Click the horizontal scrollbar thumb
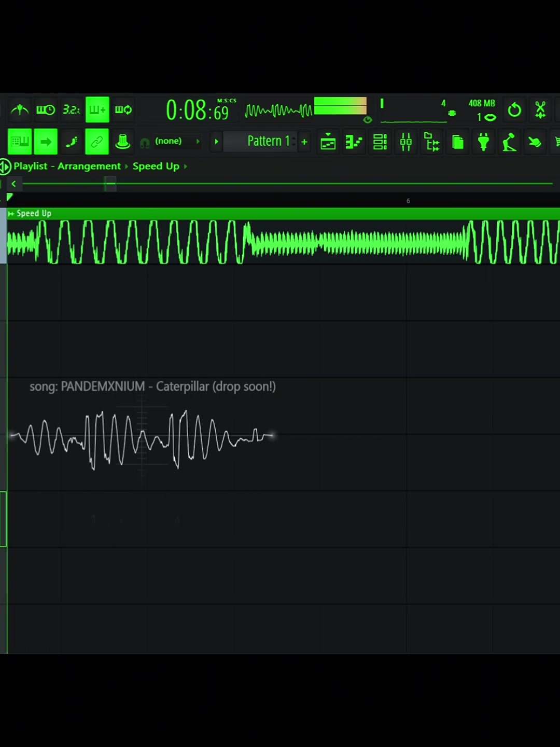 tap(110, 184)
